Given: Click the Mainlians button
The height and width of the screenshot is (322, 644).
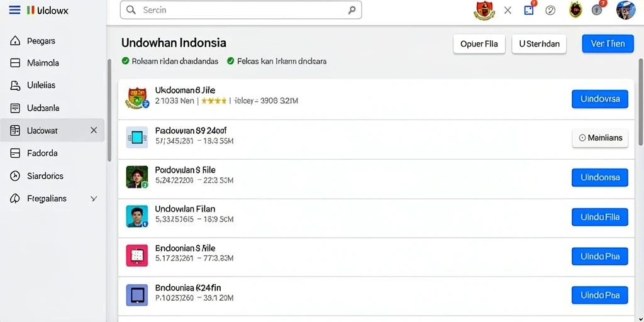Looking at the screenshot, I should coord(599,138).
